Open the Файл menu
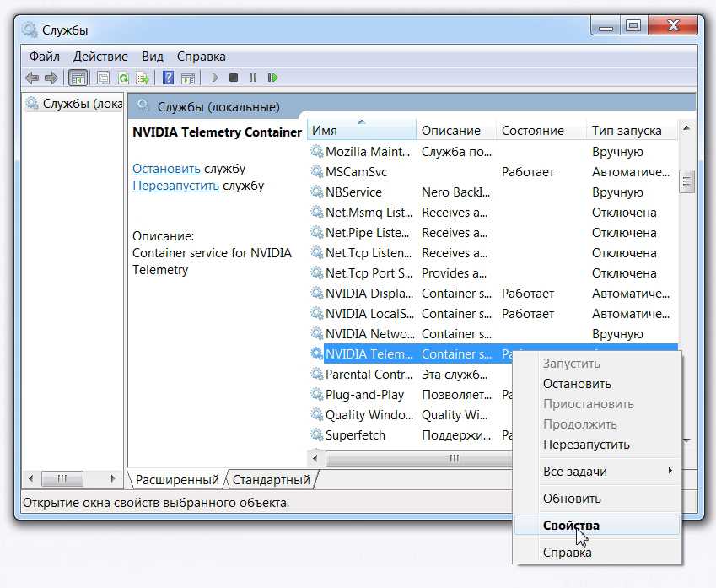 (x=44, y=57)
